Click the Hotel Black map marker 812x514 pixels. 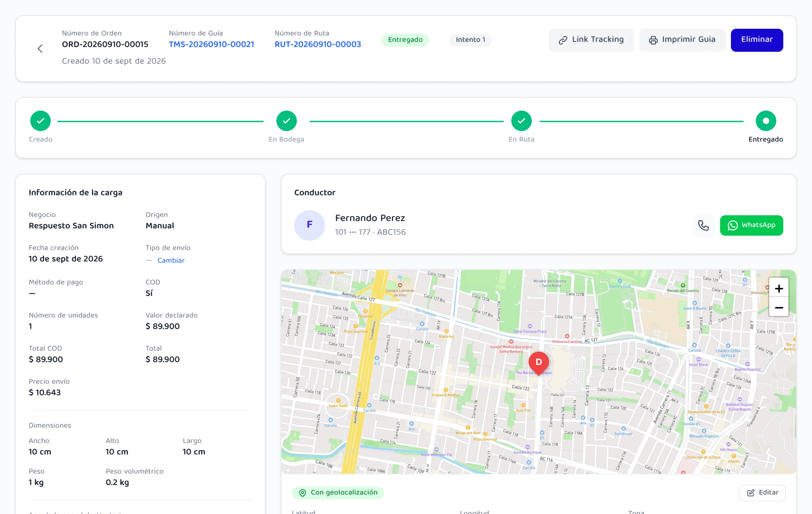pyautogui.click(x=698, y=360)
